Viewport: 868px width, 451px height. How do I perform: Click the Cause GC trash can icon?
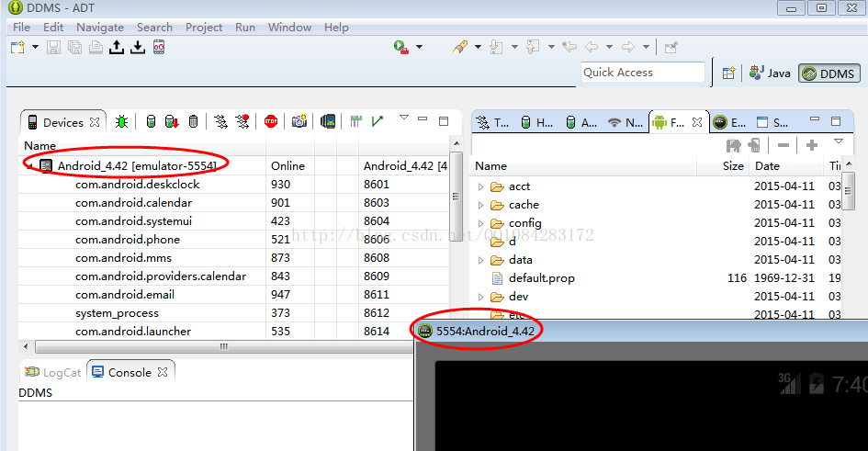(193, 121)
